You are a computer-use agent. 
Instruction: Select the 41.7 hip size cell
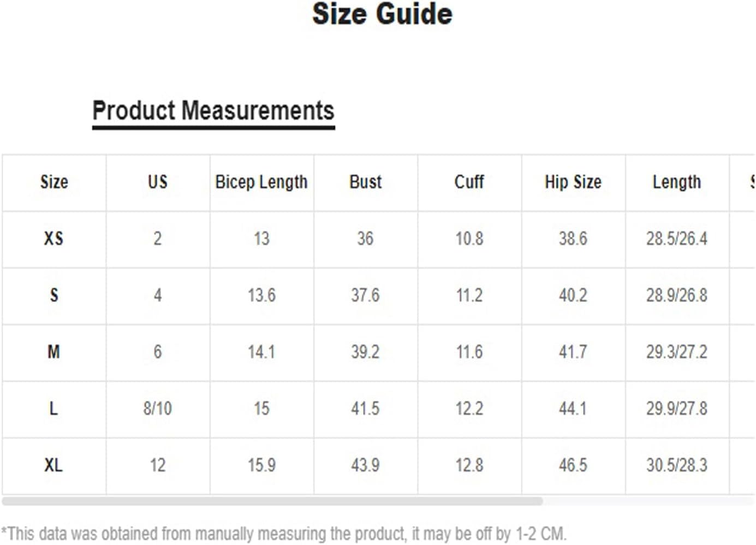coord(573,352)
